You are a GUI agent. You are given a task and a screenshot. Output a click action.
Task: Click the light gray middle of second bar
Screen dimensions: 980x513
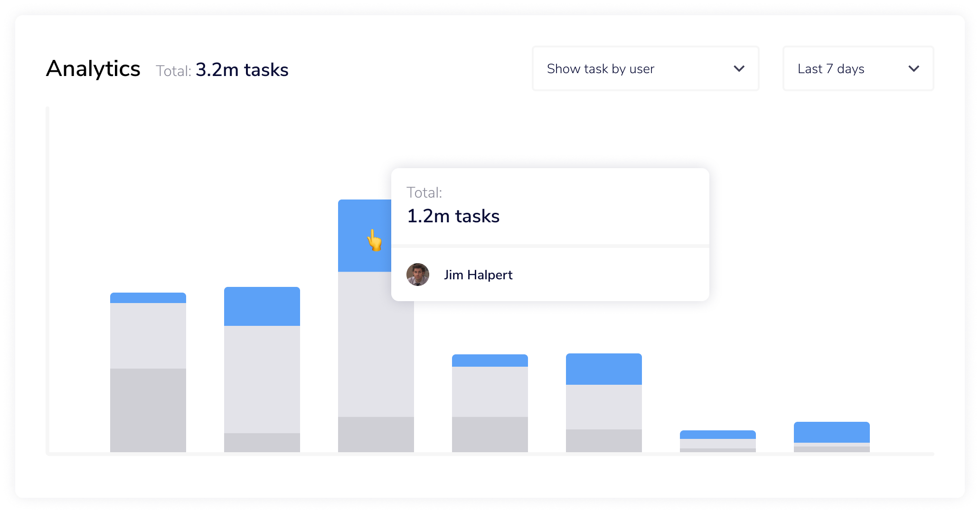click(x=262, y=379)
